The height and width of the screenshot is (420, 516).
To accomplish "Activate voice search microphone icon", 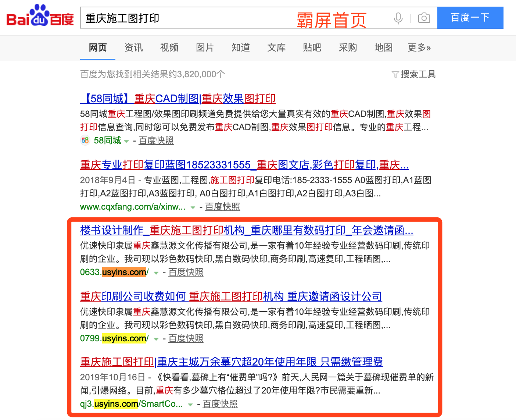I will click(398, 18).
